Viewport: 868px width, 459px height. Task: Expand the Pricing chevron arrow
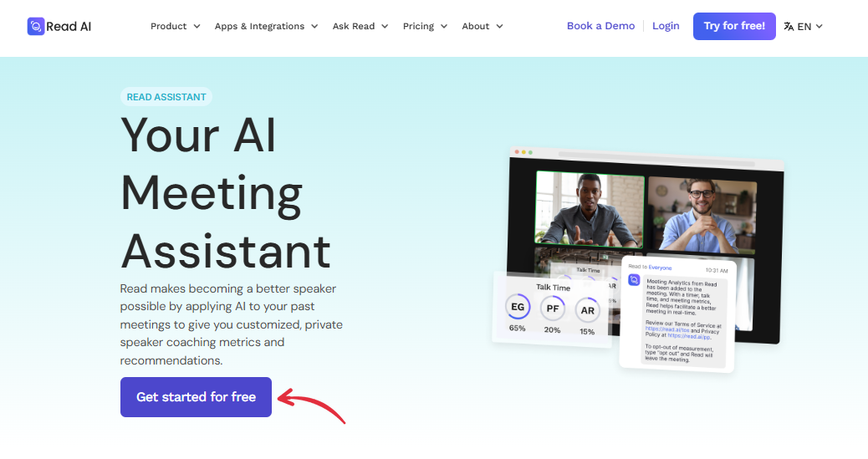click(x=444, y=27)
